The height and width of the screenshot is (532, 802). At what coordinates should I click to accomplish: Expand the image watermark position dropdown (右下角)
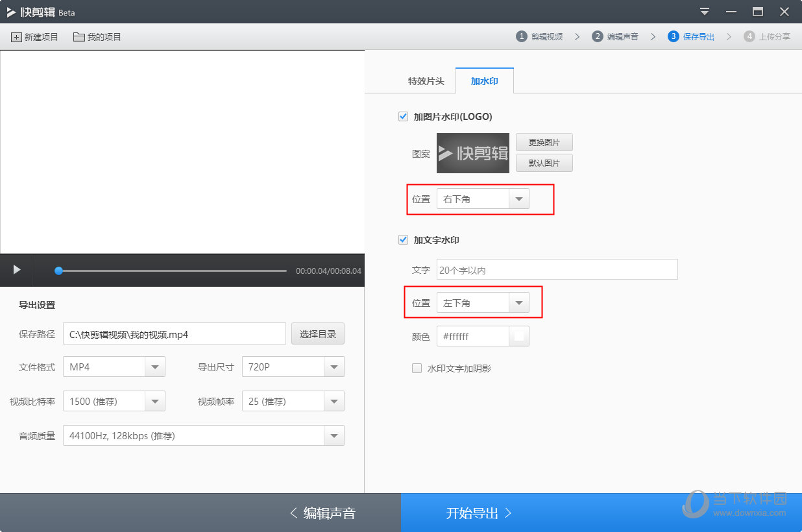[x=518, y=199]
